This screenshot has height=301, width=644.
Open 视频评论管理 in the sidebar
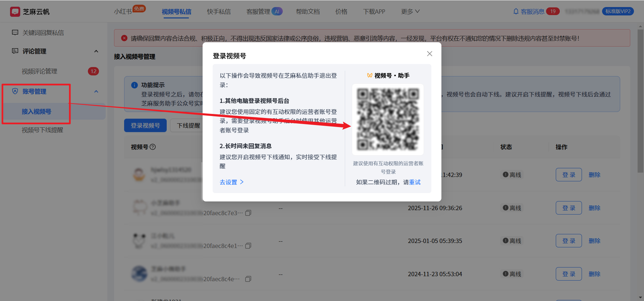click(39, 71)
